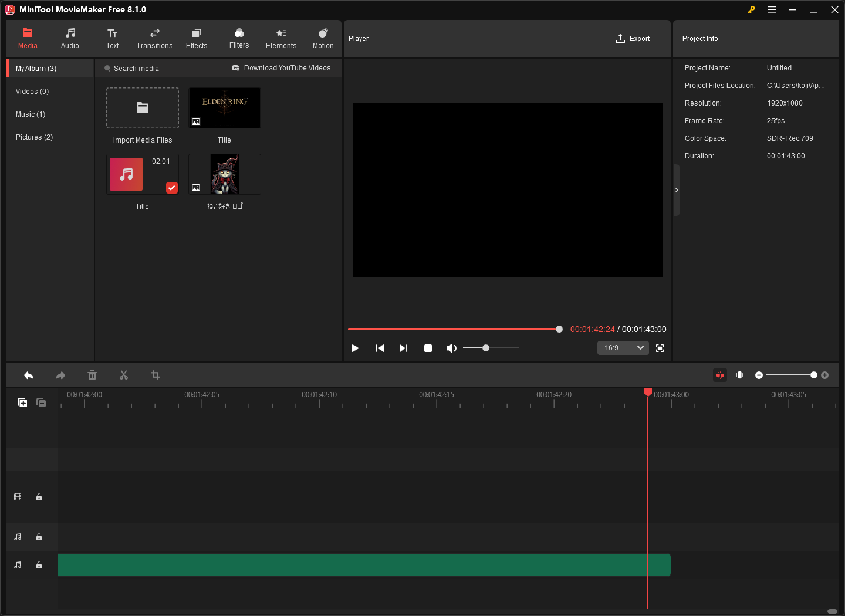The width and height of the screenshot is (845, 616).
Task: Open the Transitions tab
Action: [x=154, y=39]
